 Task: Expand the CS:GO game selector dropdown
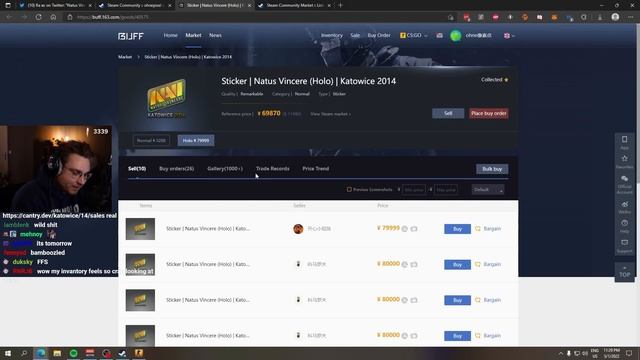pyautogui.click(x=413, y=36)
